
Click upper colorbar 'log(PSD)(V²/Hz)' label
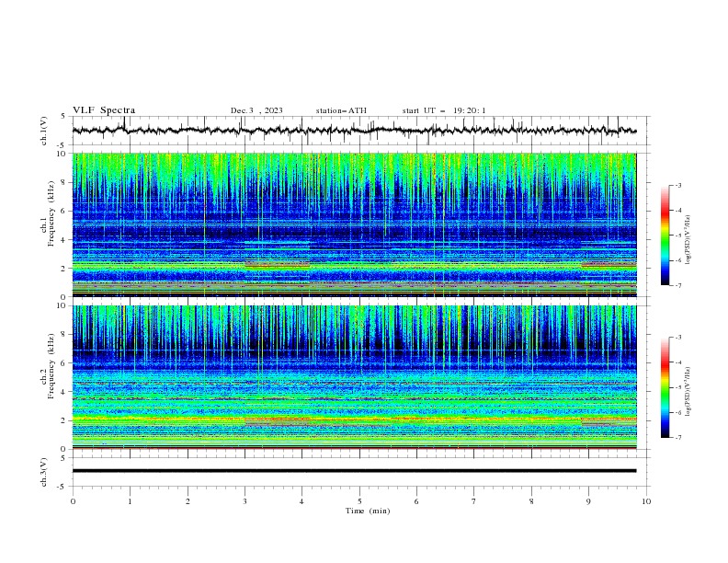click(x=688, y=240)
